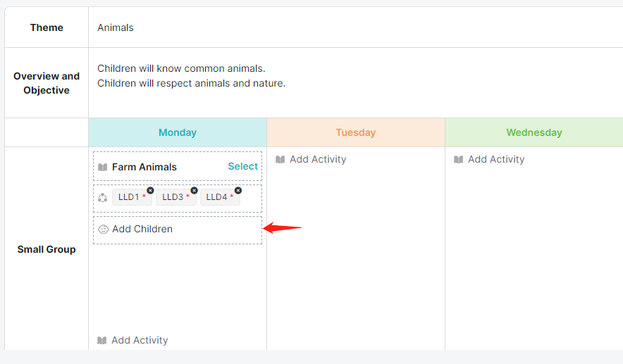
Task: Edit the Overview and Objective text
Action: [x=356, y=83]
